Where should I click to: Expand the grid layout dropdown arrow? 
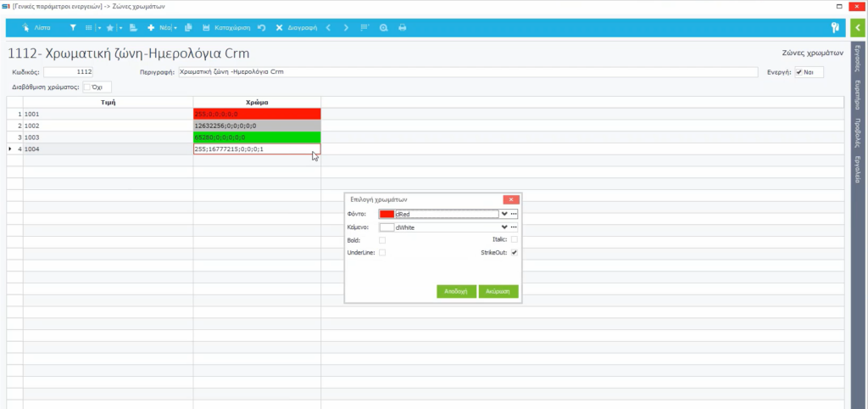99,28
